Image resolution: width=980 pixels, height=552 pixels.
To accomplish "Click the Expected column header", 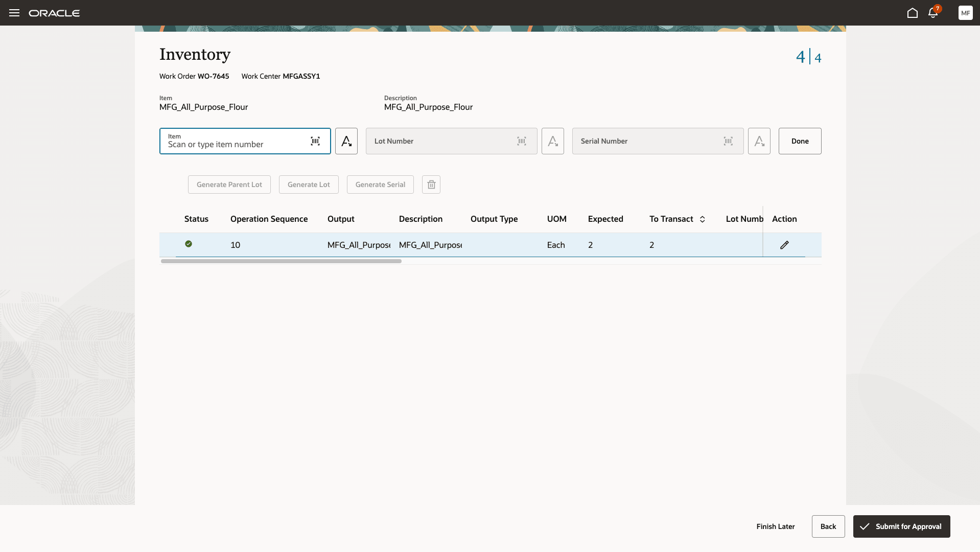I will (605, 219).
